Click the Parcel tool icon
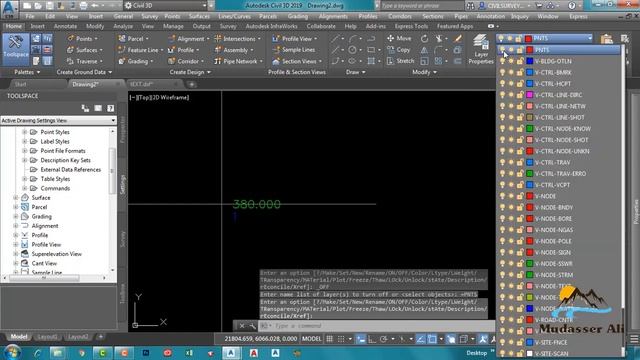The height and width of the screenshot is (360, 640). coord(122,38)
